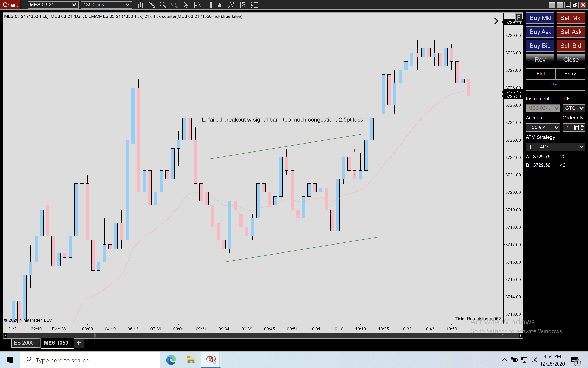Show hidden tray icons chevron
Image resolution: width=588 pixels, height=368 pixels.
coord(504,360)
